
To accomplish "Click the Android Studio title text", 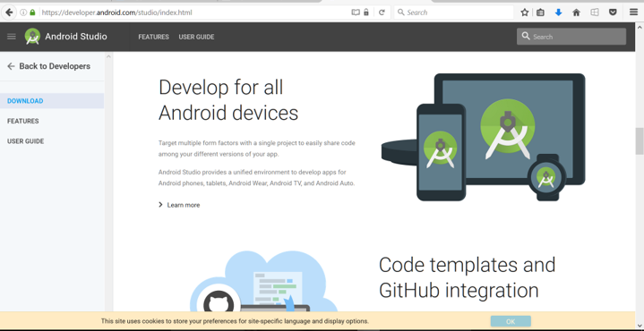I will point(76,37).
